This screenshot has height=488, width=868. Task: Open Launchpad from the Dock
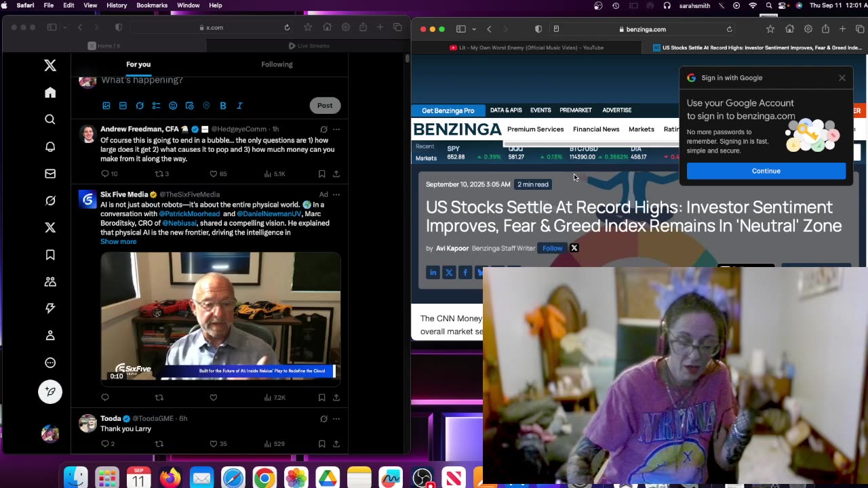click(107, 478)
